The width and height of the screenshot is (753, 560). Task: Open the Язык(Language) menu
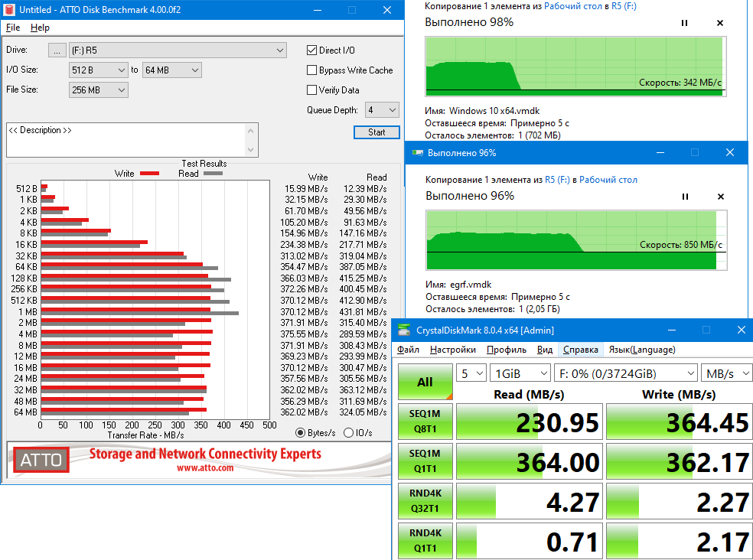(x=641, y=350)
